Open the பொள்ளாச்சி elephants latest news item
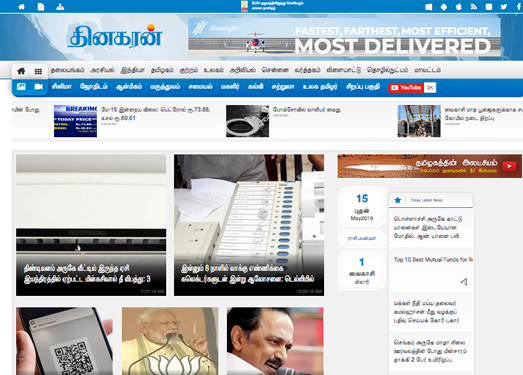Screen dimensions: 523x375 click(428, 228)
